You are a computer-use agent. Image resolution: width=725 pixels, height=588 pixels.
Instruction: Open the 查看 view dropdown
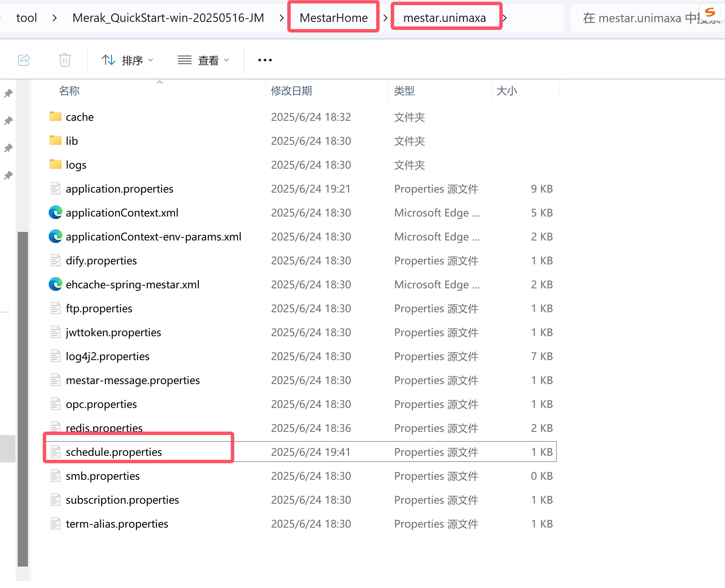click(x=203, y=60)
